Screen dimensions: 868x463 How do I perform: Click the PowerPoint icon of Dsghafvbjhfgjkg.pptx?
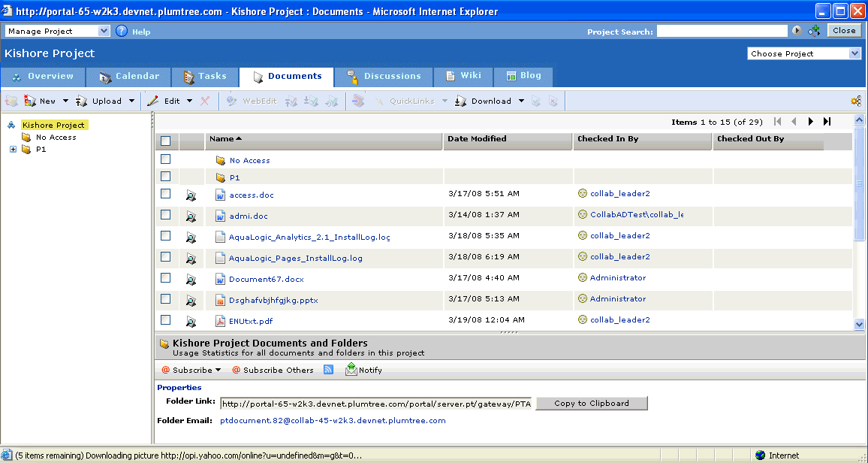tap(220, 300)
